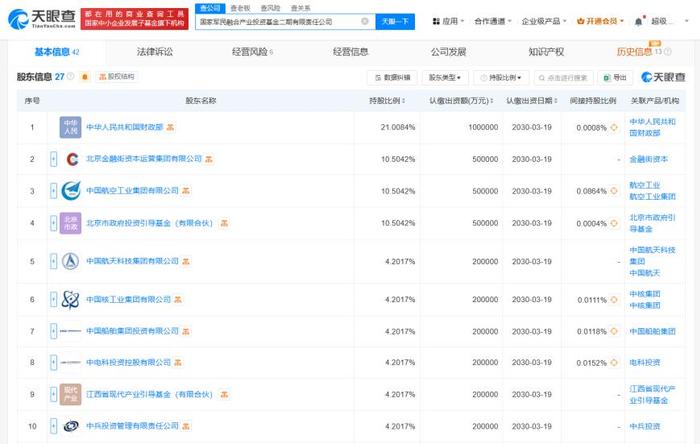Click the 北京金融街资本运营集团 logo
The width and height of the screenshot is (700, 444).
pyautogui.click(x=71, y=159)
